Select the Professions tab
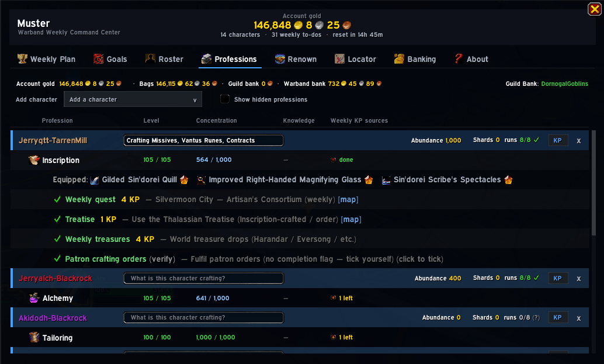Screen dimensions: 604x364 click(x=230, y=59)
